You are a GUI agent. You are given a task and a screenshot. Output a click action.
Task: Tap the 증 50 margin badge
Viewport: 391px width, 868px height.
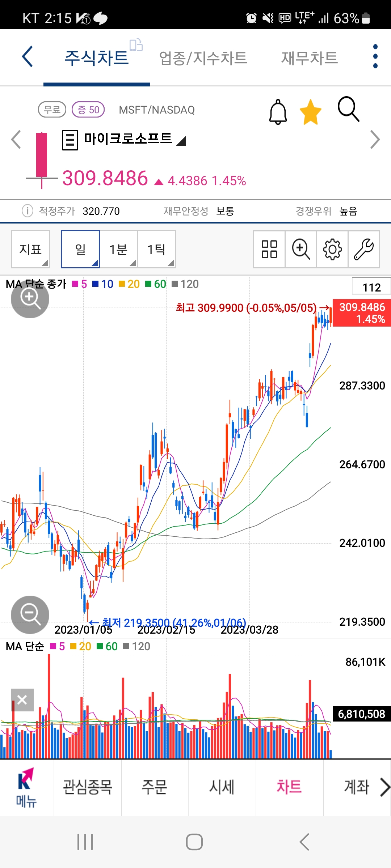click(x=88, y=110)
